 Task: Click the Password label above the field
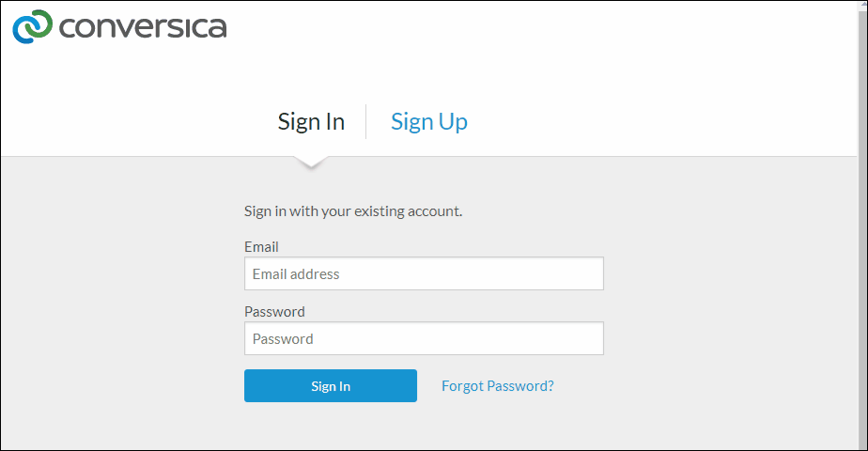(x=274, y=312)
